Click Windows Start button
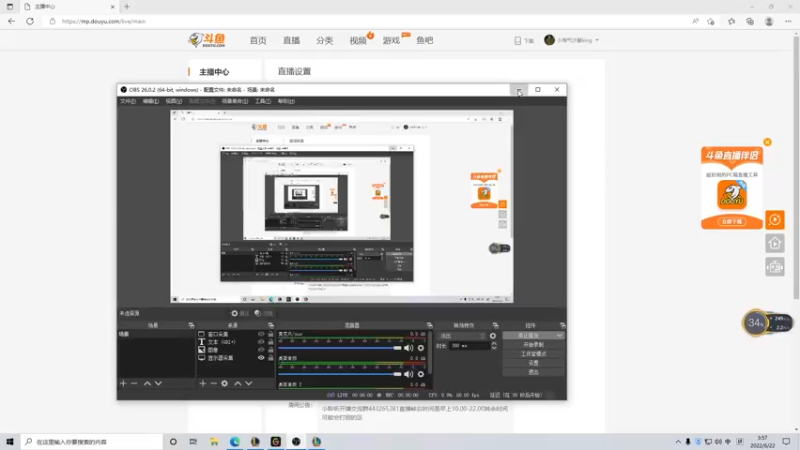The width and height of the screenshot is (800, 450). [10, 442]
